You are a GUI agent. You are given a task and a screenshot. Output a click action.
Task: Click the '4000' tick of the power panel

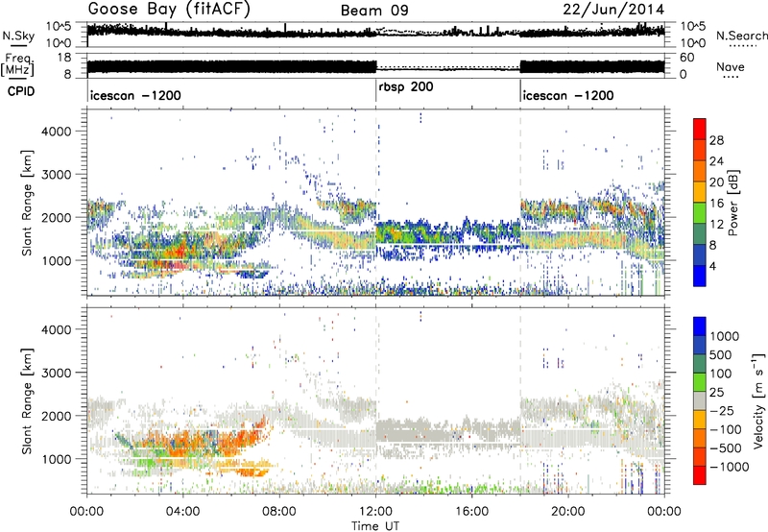coord(57,132)
